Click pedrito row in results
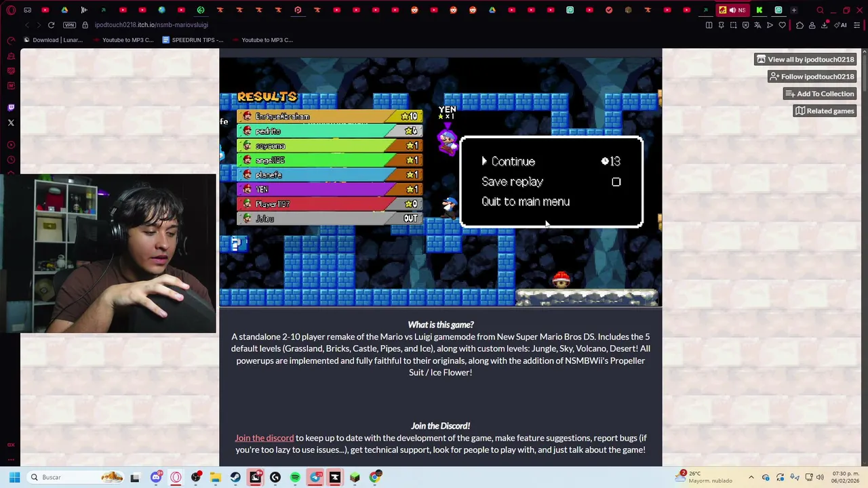 pyautogui.click(x=330, y=131)
